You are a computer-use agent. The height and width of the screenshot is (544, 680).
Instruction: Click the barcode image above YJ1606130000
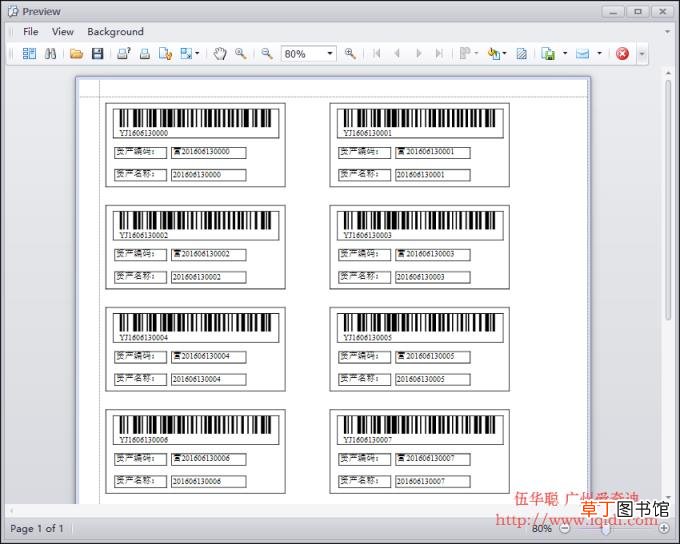click(x=195, y=118)
